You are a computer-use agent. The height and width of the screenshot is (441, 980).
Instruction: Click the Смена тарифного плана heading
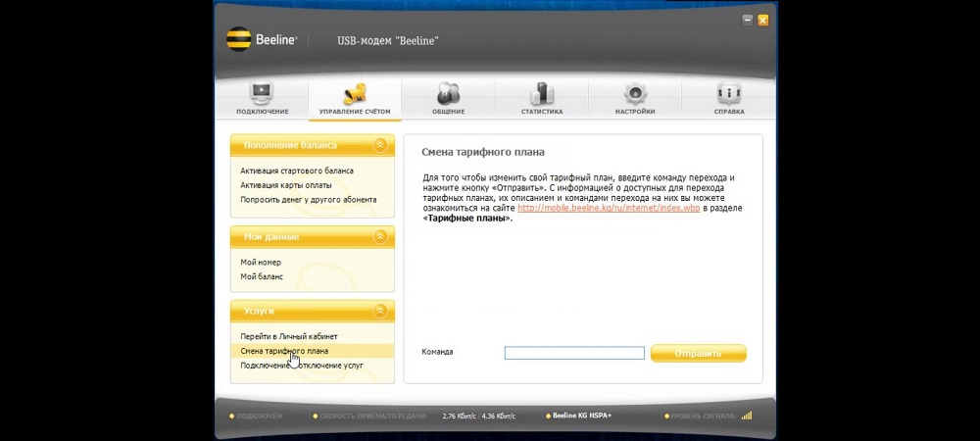click(483, 152)
